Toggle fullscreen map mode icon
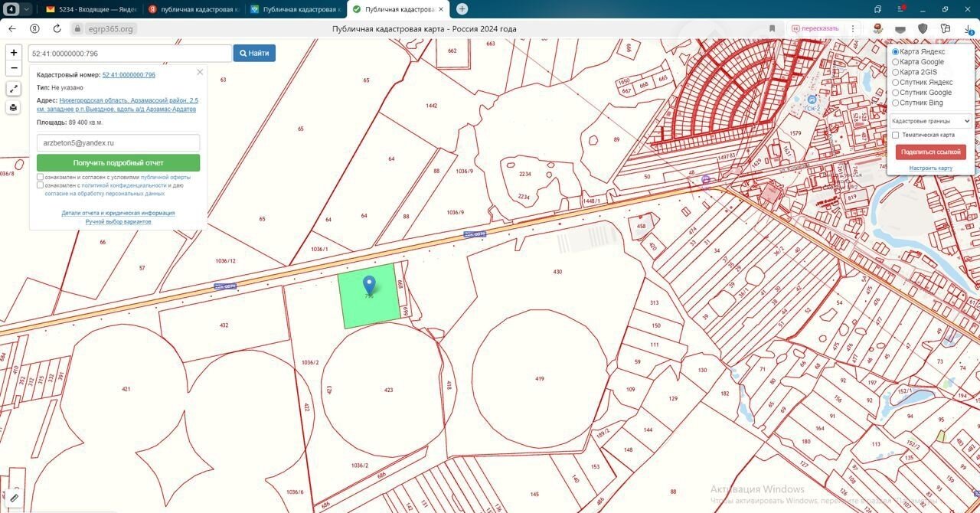The image size is (980, 513). pyautogui.click(x=14, y=89)
